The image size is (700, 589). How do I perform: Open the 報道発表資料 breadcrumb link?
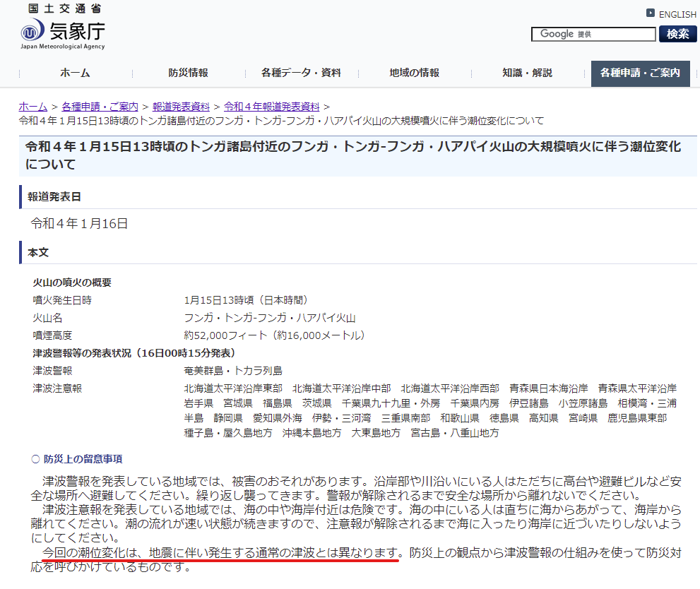coord(181,107)
